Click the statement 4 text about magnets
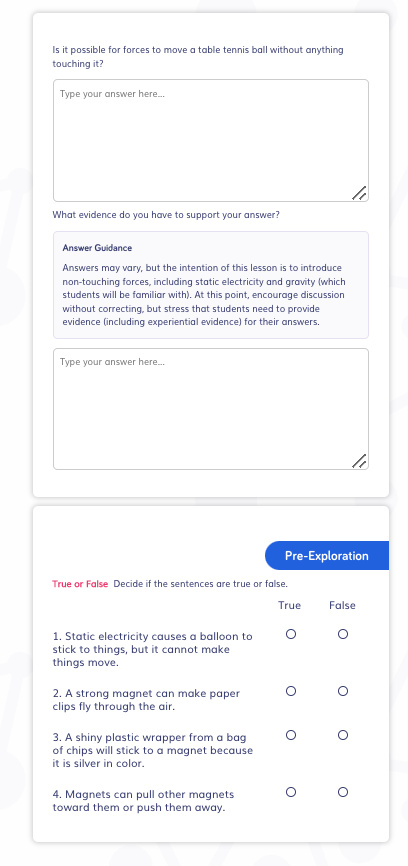This screenshot has height=866, width=408. coord(143,801)
